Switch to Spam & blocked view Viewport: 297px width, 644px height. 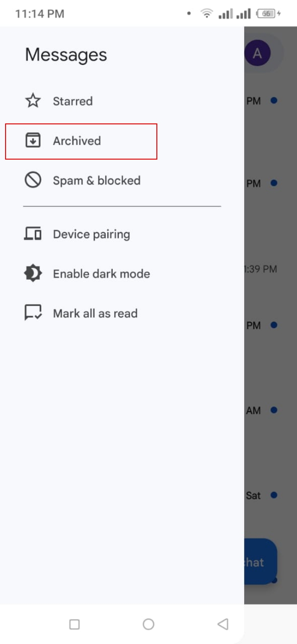point(97,180)
